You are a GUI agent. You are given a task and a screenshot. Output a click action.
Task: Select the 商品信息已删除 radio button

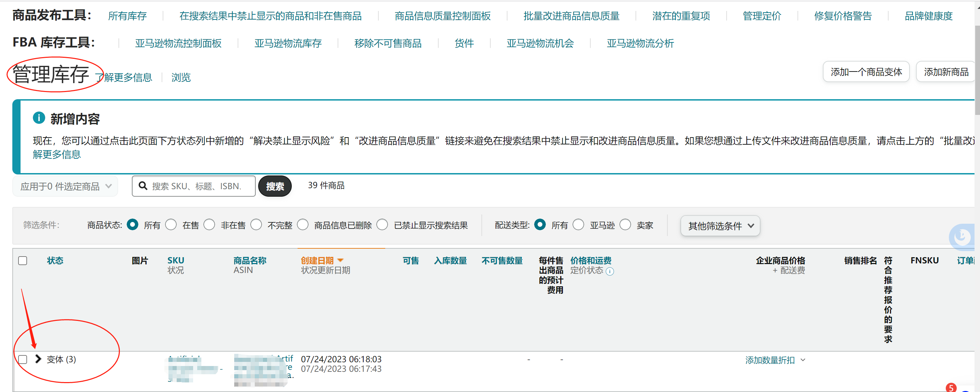pos(303,225)
